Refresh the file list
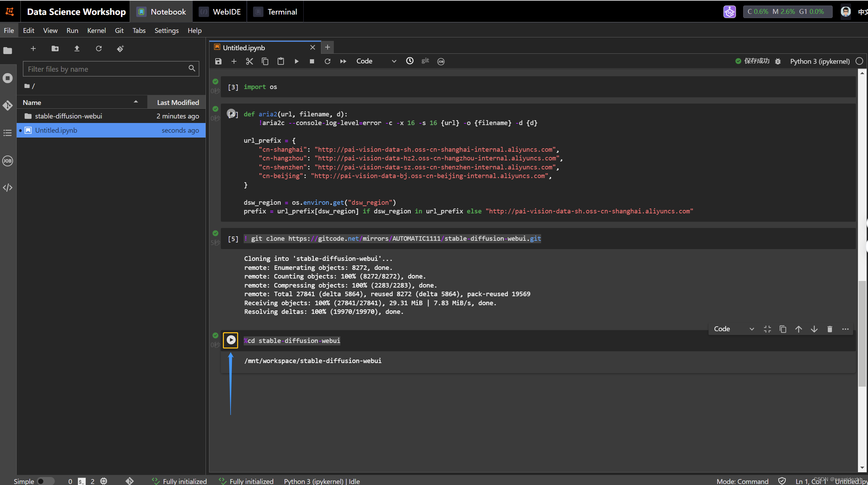 click(x=99, y=48)
